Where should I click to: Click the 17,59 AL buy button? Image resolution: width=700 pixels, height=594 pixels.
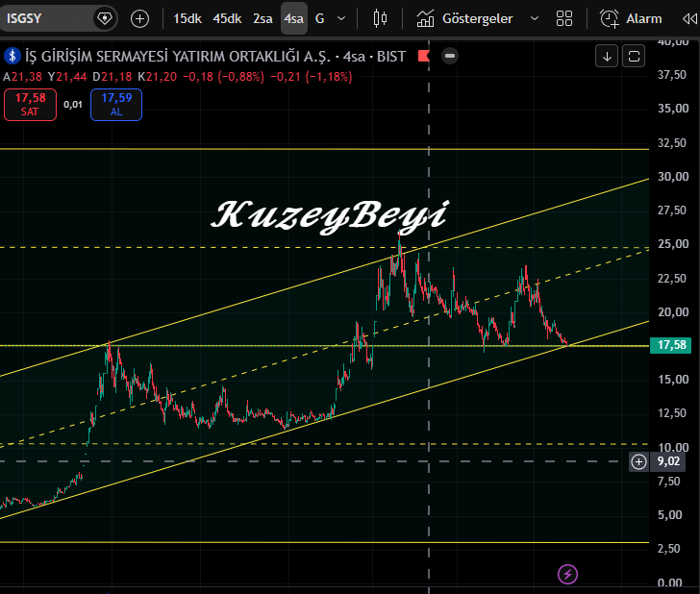click(116, 105)
